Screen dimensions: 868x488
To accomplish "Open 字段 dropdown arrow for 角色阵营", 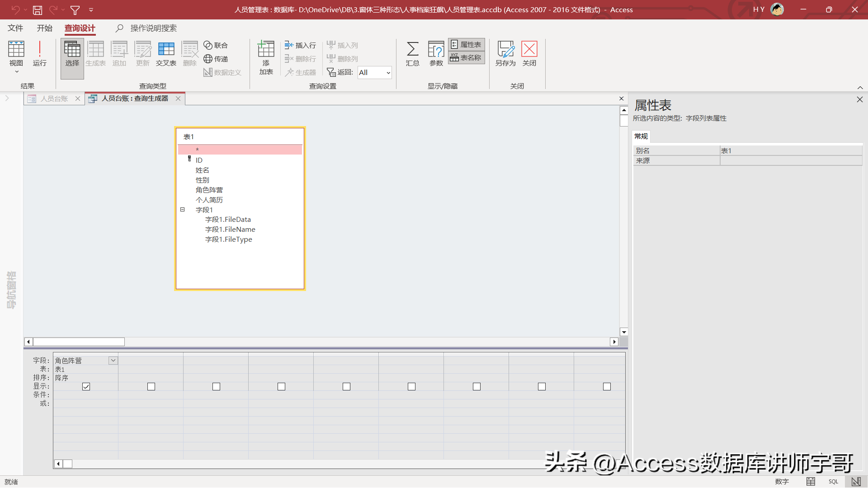I will (x=113, y=361).
